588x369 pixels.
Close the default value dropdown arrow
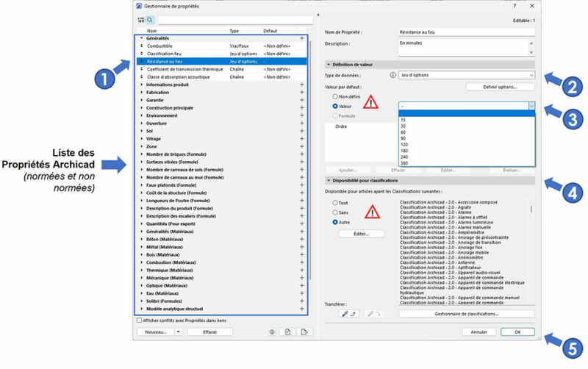(531, 107)
